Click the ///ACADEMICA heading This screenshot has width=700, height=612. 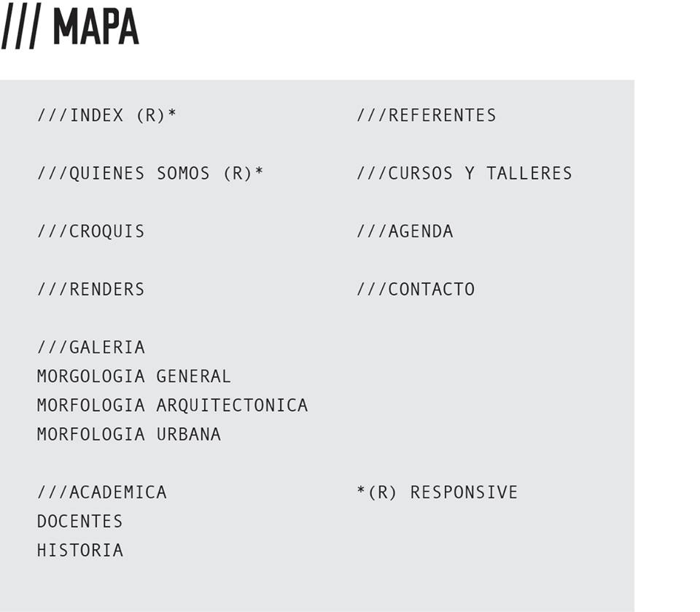tap(102, 492)
